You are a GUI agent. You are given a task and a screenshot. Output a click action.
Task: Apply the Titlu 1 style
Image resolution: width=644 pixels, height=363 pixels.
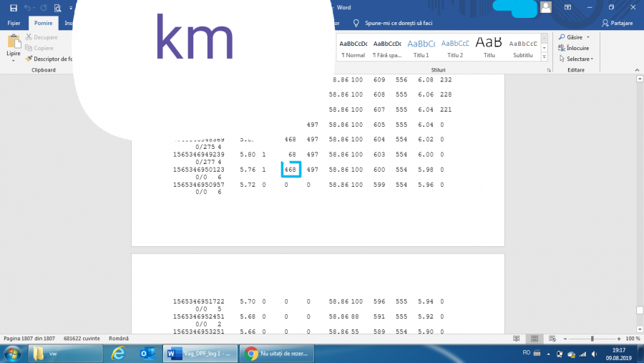coord(420,47)
